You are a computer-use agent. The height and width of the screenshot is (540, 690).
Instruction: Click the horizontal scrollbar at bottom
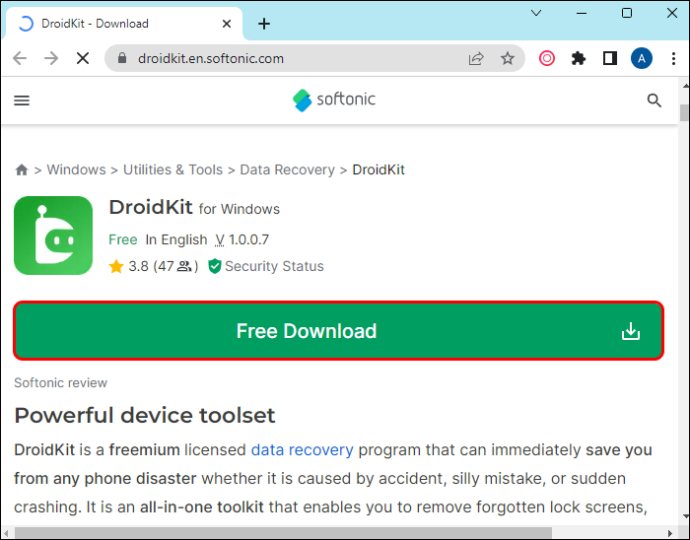click(x=283, y=533)
